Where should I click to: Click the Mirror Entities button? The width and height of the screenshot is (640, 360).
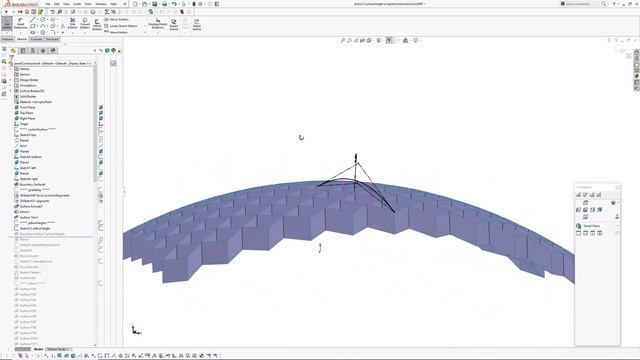click(x=116, y=19)
